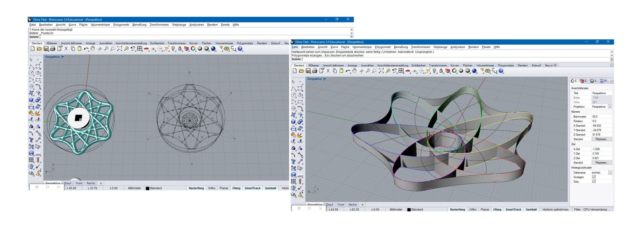Viewport: 644px width, 229px height.
Task: Click the blue help icon in right window toolbar
Action: point(501,71)
